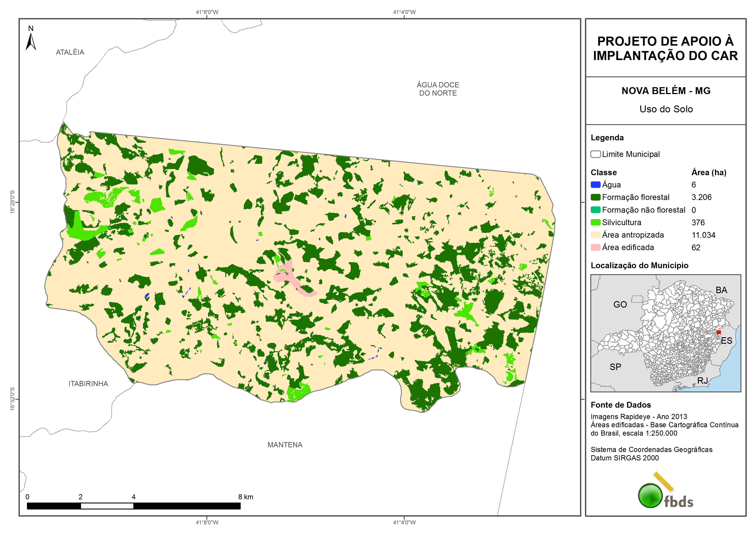Click the Área antropizada beige swatch
Screen dimensions: 756x534
click(x=595, y=235)
